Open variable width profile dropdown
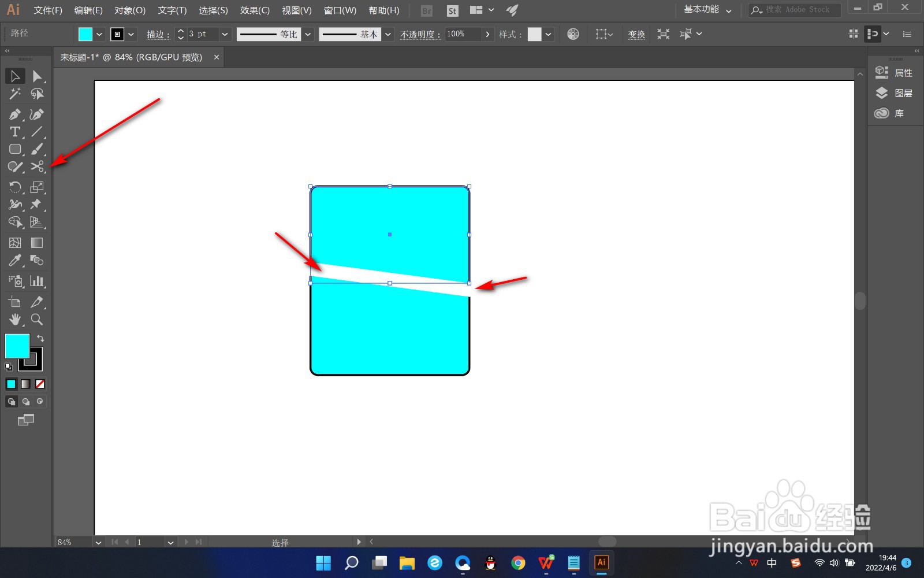Screen dimensions: 924x578 pyautogui.click(x=308, y=34)
